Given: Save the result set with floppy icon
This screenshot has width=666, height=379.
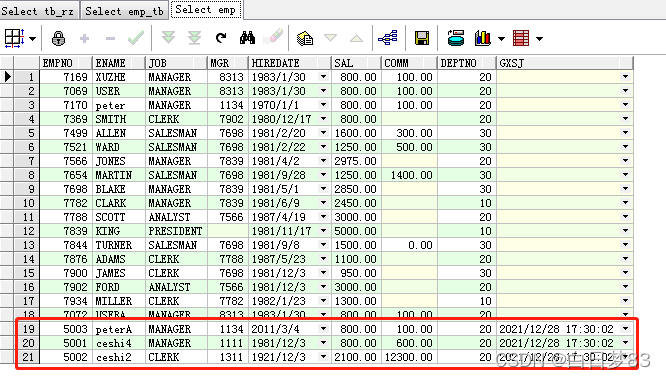Looking at the screenshot, I should pos(422,38).
